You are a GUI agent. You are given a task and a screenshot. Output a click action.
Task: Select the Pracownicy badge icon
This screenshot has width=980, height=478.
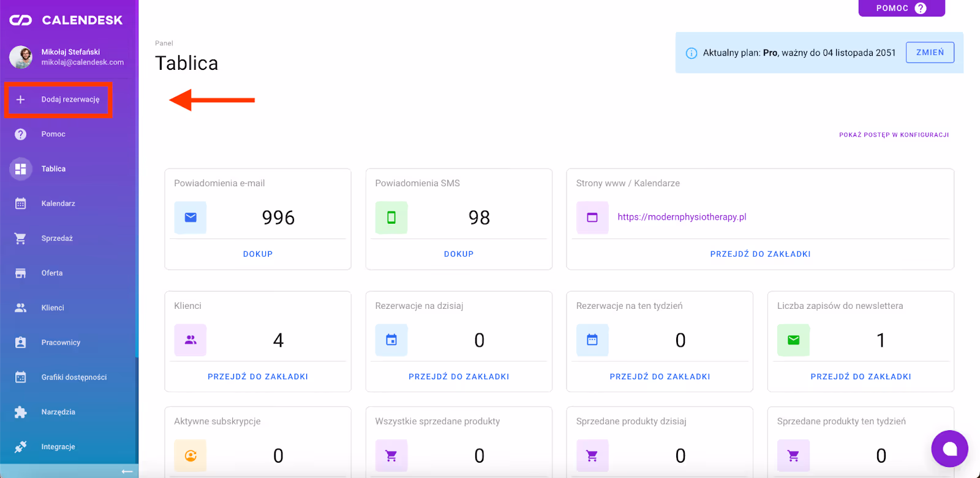pos(20,343)
